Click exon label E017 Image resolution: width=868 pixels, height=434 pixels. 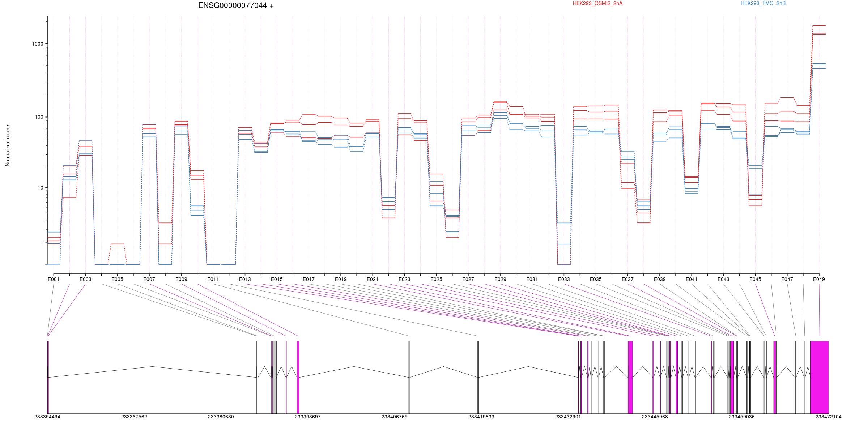(309, 279)
